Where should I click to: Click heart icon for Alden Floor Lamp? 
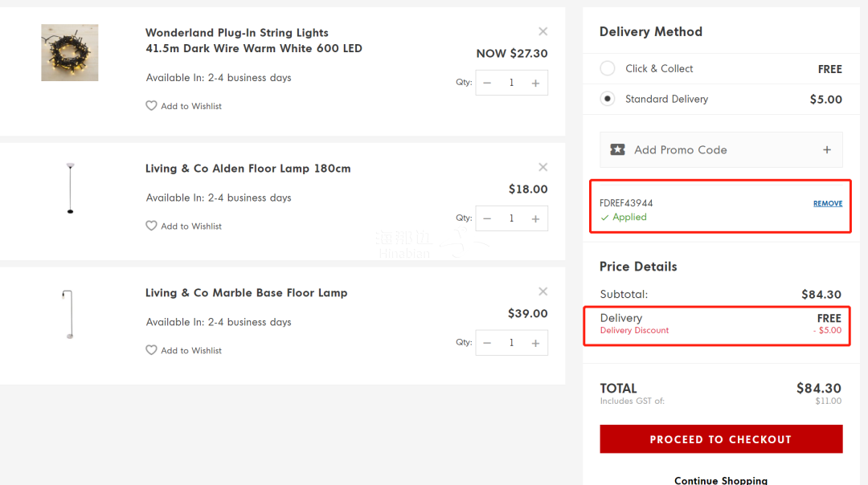(x=151, y=226)
